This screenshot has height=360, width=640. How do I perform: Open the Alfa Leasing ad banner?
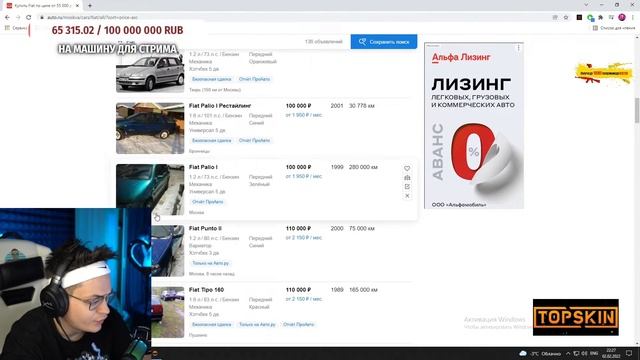tap(474, 126)
